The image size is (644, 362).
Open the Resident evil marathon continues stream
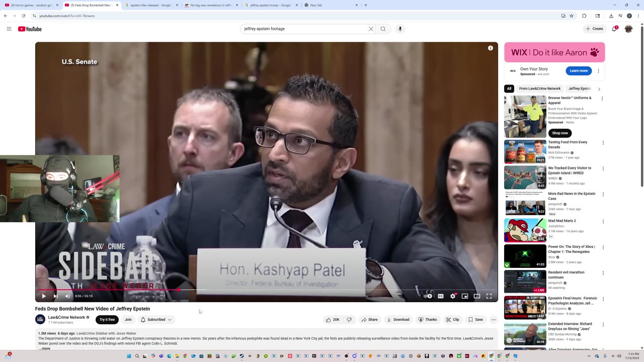tap(566, 275)
